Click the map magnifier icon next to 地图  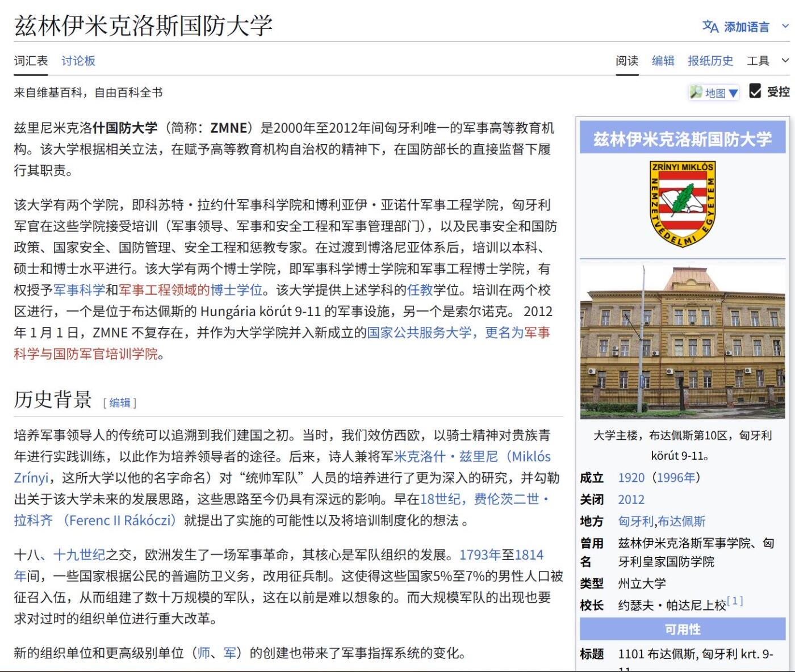(696, 93)
